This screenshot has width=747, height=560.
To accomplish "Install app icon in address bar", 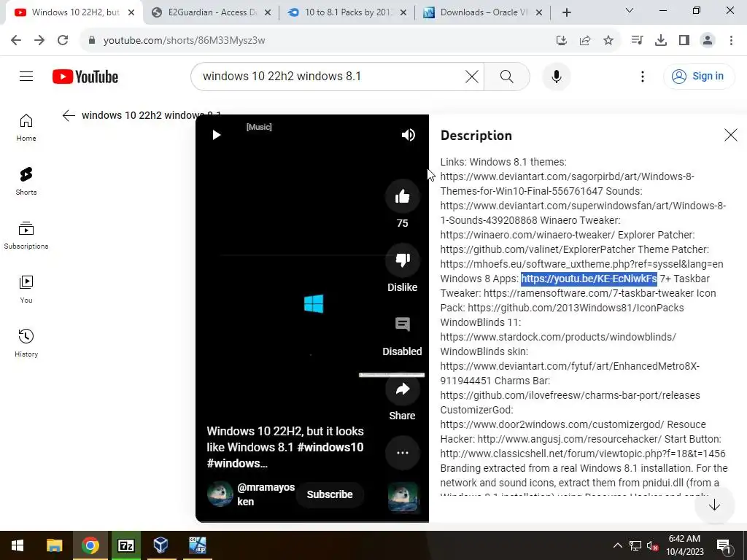I will click(x=562, y=41).
